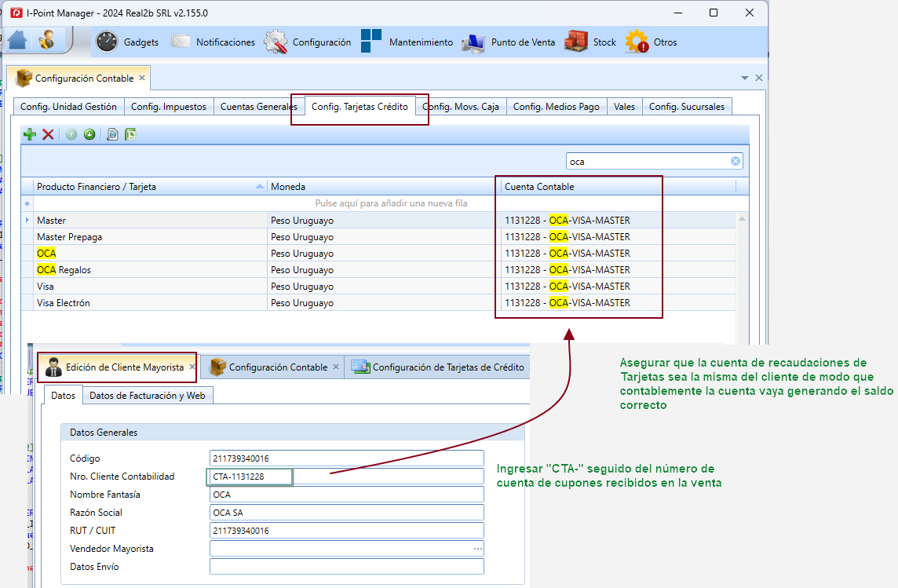898x588 pixels.
Task: Open the Punto de Venta menu
Action: click(509, 42)
